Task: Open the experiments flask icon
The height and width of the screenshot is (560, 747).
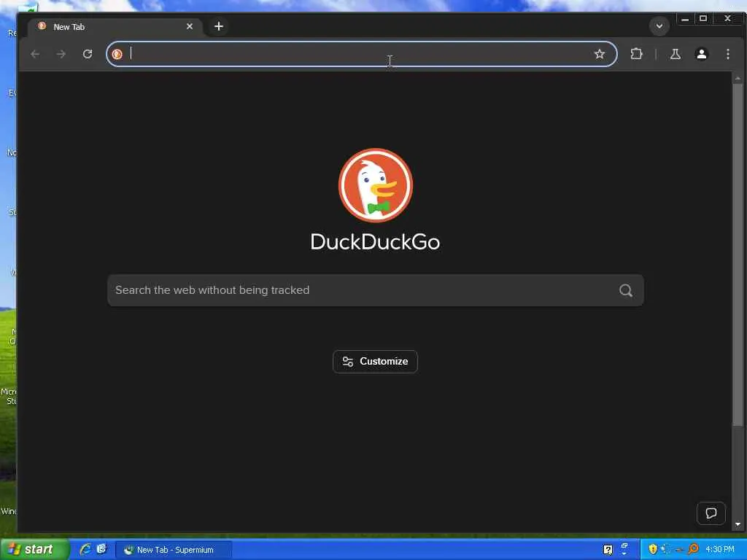Action: (x=675, y=54)
